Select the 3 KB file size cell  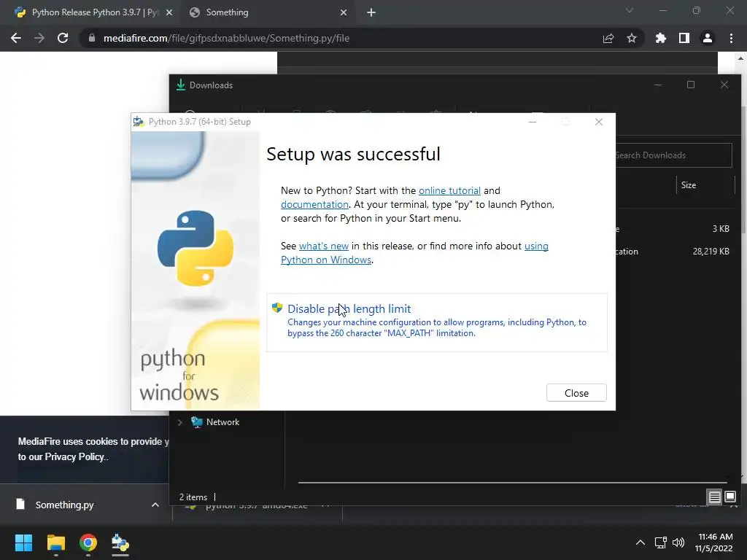[721, 228]
